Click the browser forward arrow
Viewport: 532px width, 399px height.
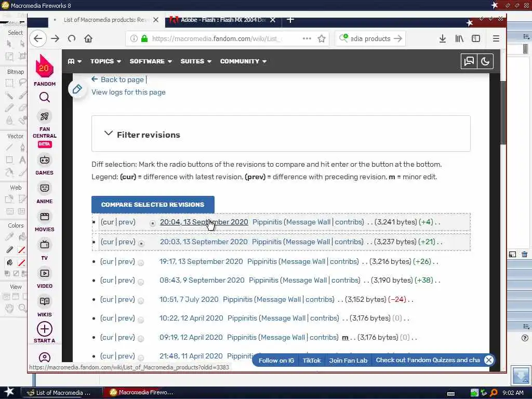(x=55, y=38)
